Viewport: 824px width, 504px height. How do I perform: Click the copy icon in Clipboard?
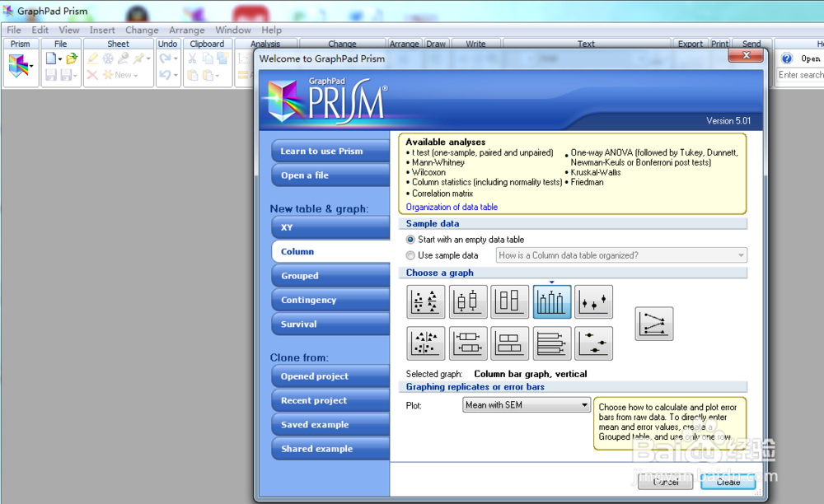(x=208, y=58)
